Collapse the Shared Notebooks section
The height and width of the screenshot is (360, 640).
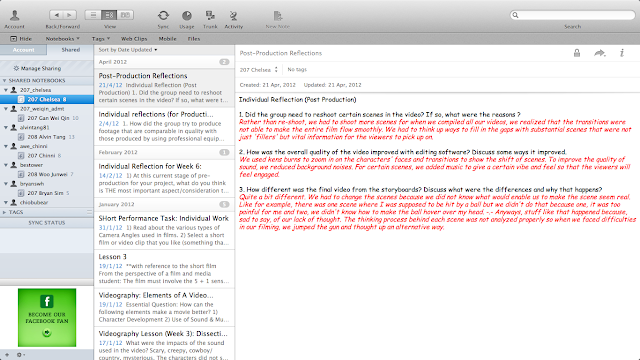tap(4, 81)
